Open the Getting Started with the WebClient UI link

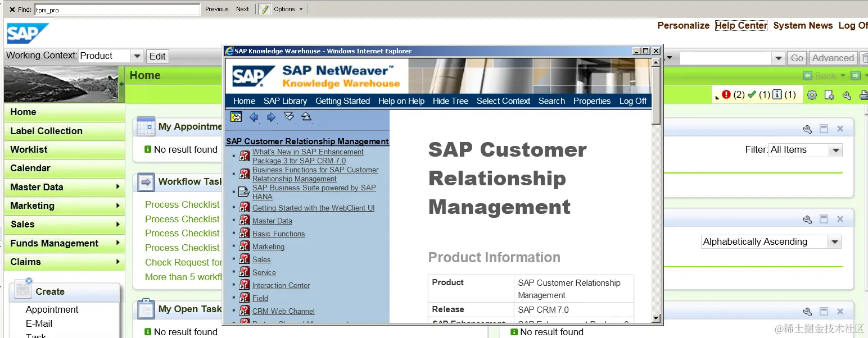click(x=313, y=208)
